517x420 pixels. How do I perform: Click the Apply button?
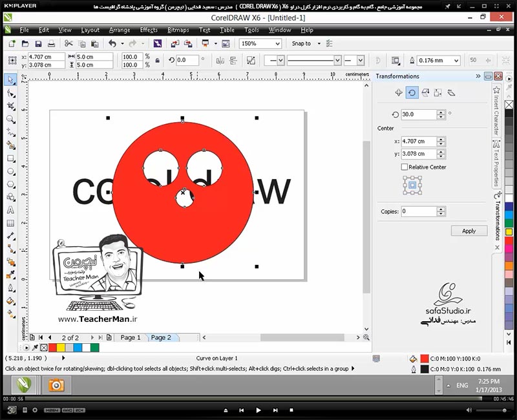(x=469, y=231)
